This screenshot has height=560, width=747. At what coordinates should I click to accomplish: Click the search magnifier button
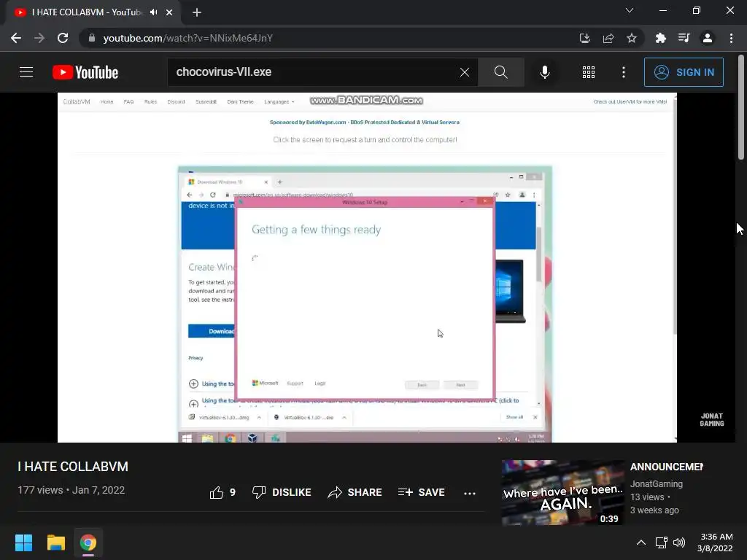(x=500, y=72)
